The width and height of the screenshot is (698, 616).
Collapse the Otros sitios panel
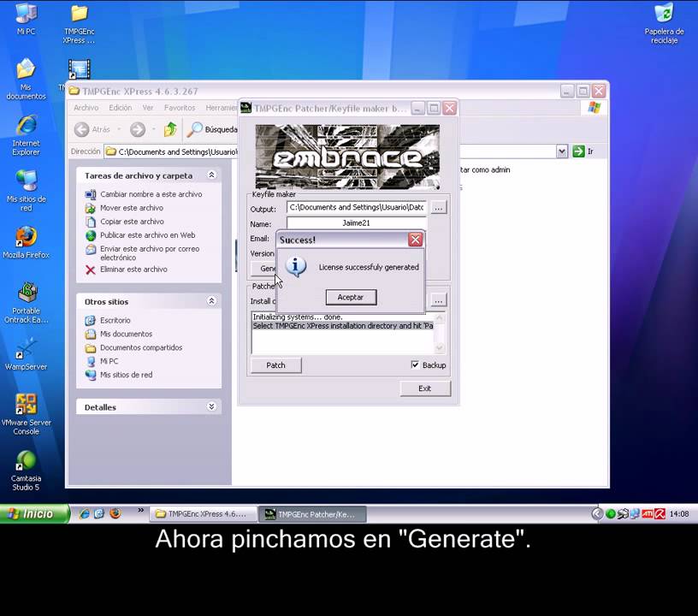tap(212, 301)
